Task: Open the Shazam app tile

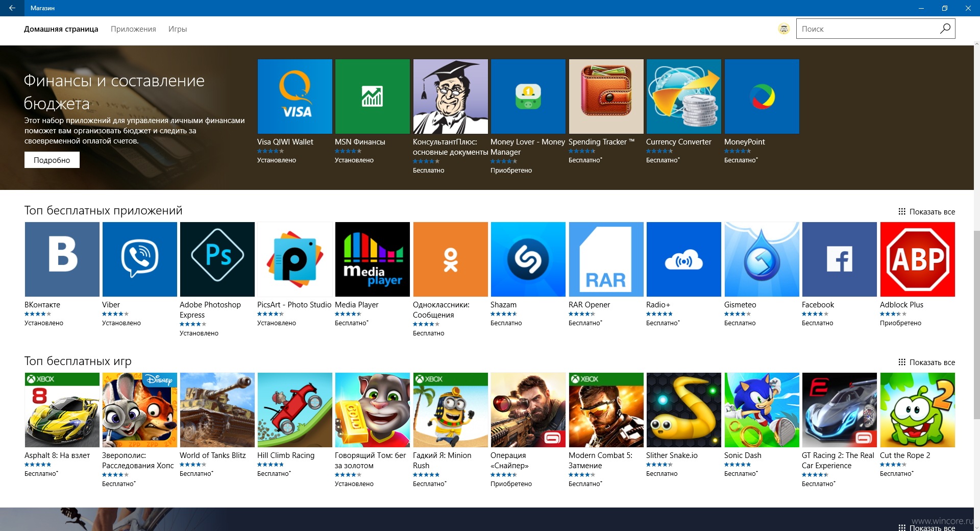Action: (x=528, y=259)
